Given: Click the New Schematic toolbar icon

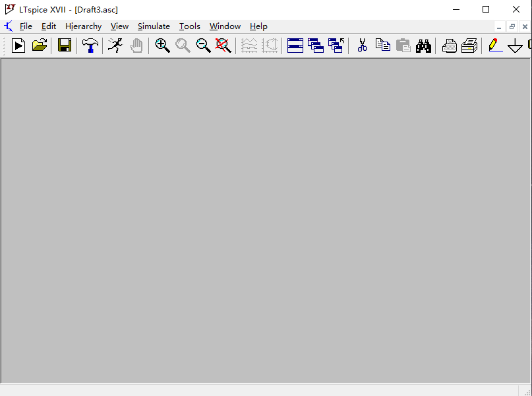Looking at the screenshot, I should pyautogui.click(x=18, y=46).
